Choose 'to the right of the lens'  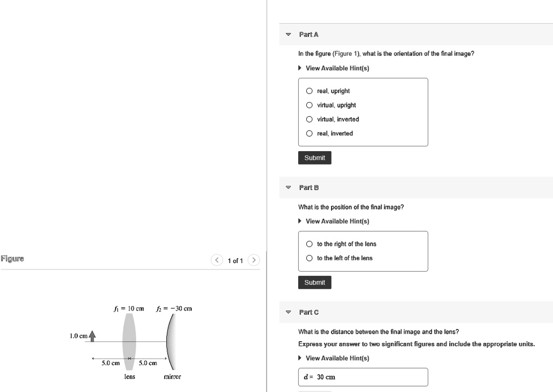(x=309, y=244)
